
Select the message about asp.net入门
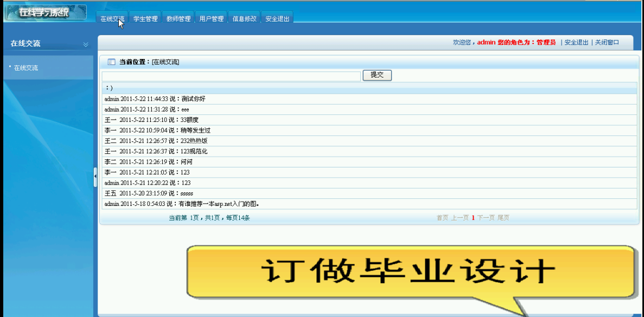pos(369,203)
